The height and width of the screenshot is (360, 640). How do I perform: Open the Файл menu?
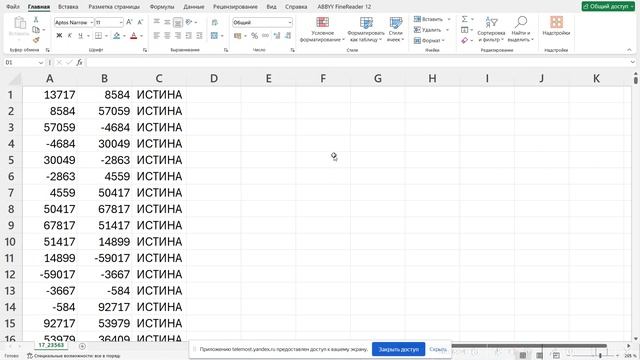[x=13, y=7]
